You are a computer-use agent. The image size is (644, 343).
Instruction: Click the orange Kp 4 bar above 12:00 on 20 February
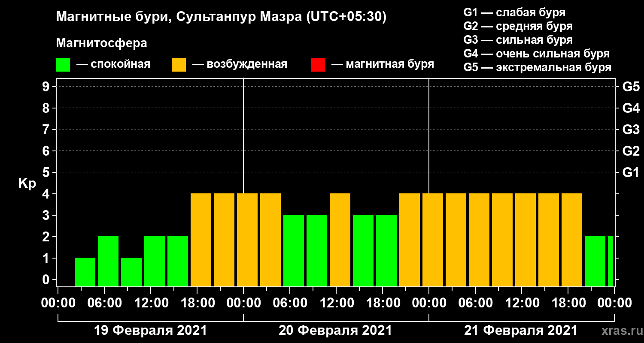[340, 240]
